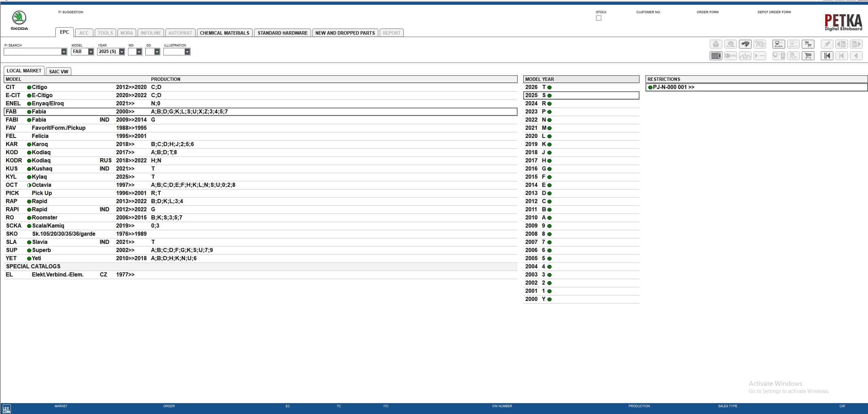
Task: Open the CHEMICAL MATERIALS tab
Action: [x=225, y=33]
